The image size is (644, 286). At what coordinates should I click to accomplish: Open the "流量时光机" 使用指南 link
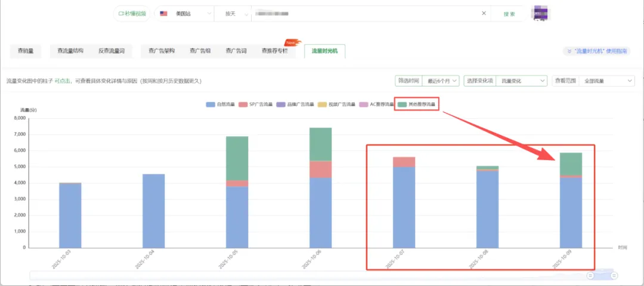tap(597, 51)
